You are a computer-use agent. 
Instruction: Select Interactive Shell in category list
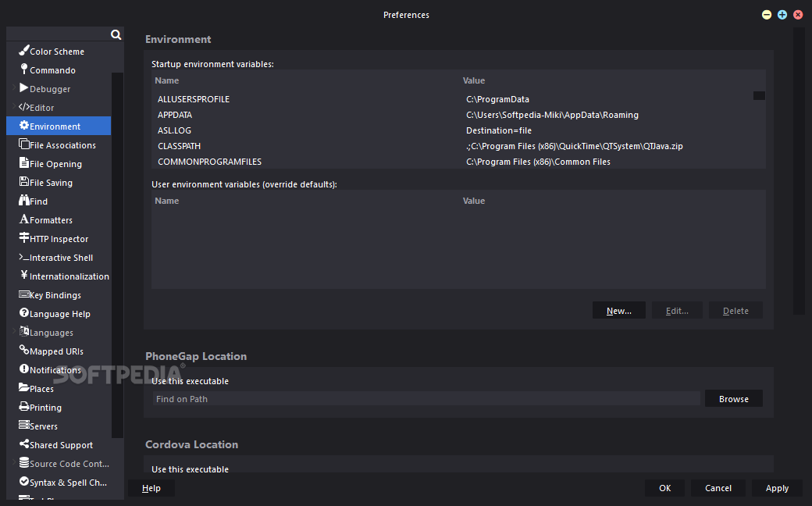(x=61, y=258)
